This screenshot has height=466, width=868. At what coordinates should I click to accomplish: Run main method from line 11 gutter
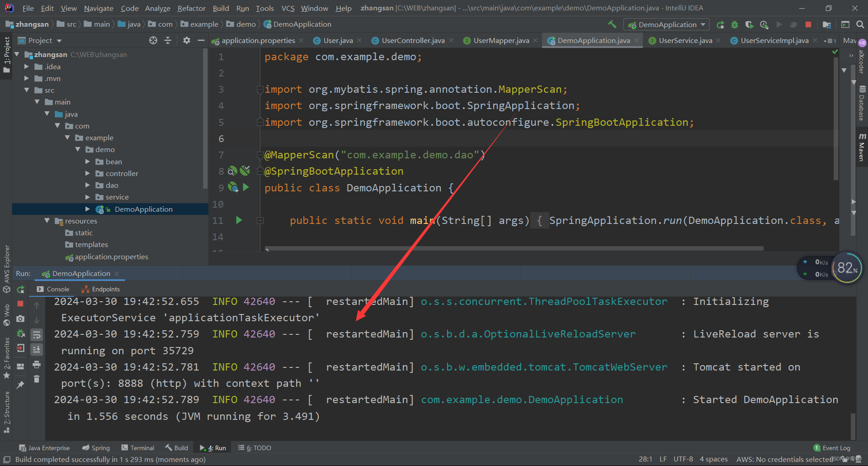click(239, 220)
